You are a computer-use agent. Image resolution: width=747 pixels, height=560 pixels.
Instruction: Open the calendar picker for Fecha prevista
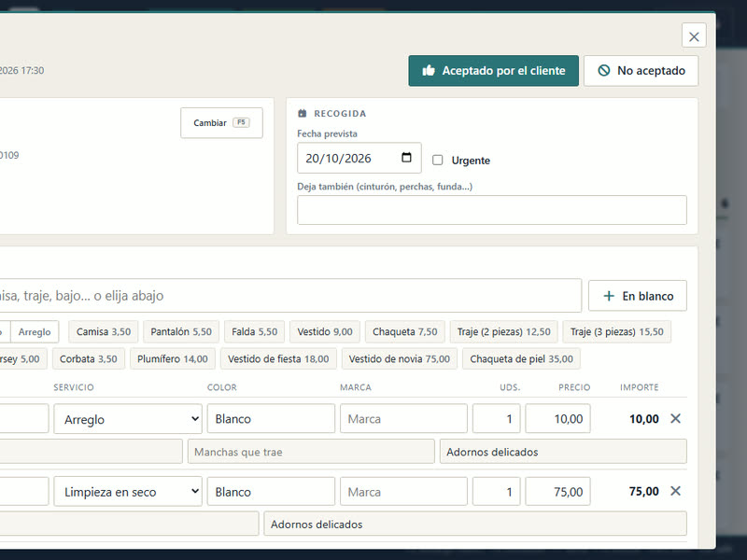pyautogui.click(x=406, y=158)
